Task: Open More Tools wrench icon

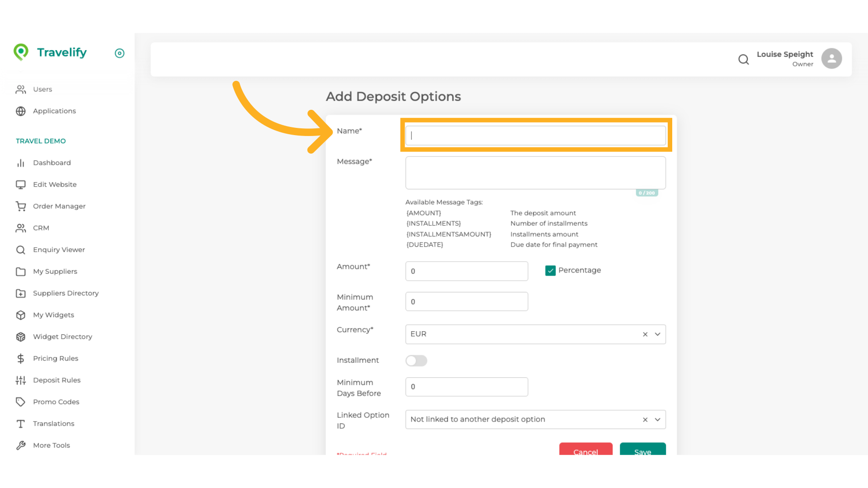Action: (x=21, y=446)
